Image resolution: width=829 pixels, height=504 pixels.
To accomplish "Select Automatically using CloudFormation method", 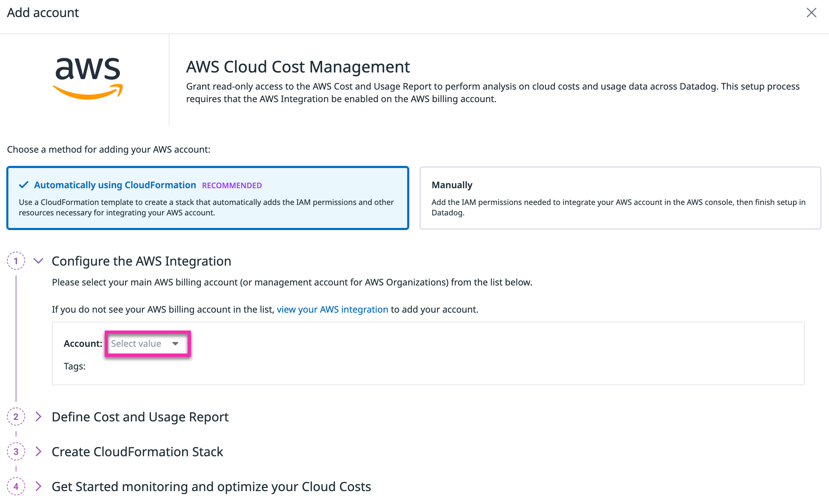I will (x=115, y=185).
